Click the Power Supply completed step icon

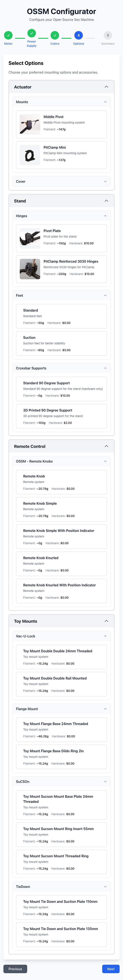(31, 33)
